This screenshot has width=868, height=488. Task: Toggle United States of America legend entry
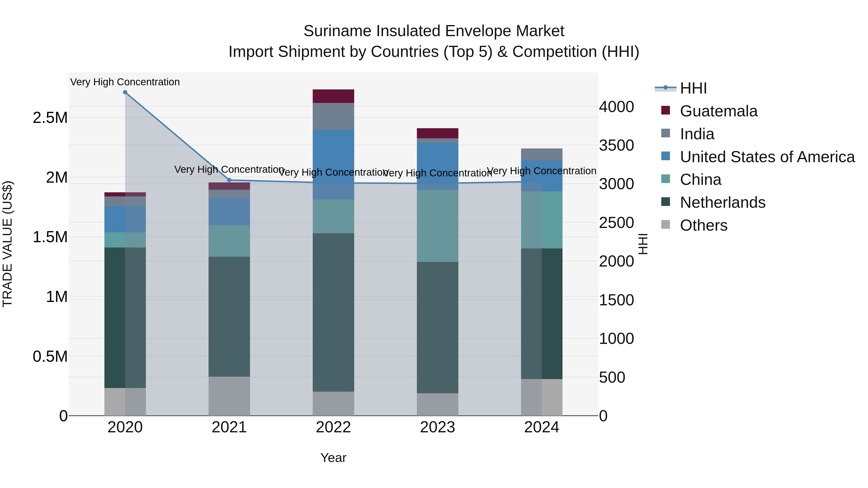758,157
